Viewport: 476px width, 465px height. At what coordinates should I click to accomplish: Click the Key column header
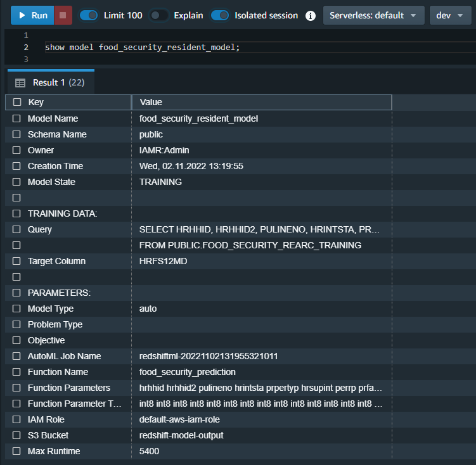point(68,102)
